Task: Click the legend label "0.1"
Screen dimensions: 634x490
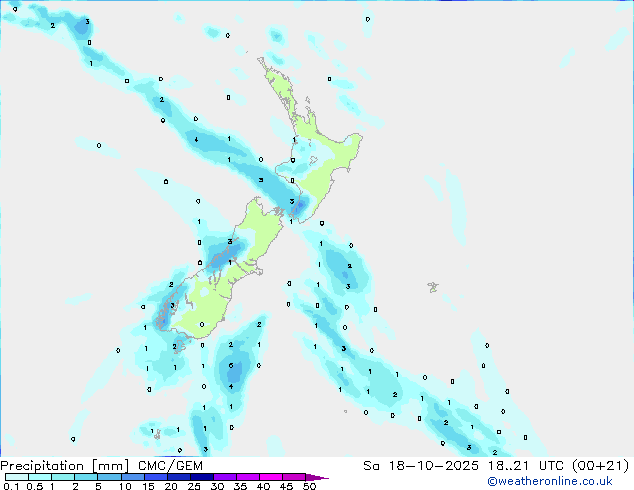Action: pos(11,486)
